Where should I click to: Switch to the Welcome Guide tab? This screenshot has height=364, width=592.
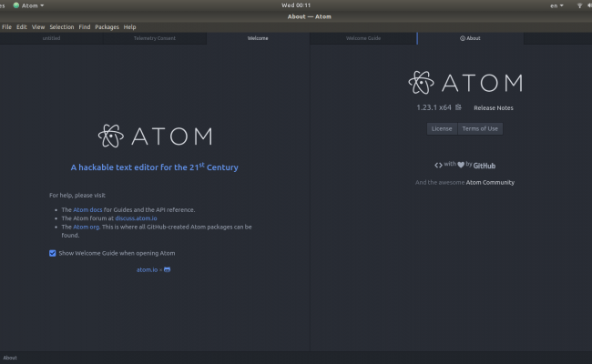click(x=363, y=38)
